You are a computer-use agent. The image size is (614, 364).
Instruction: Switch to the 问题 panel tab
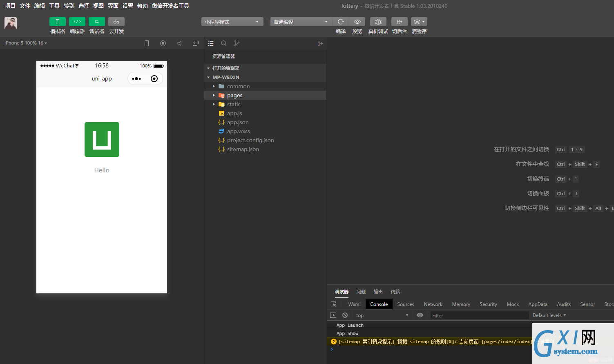[x=361, y=292]
